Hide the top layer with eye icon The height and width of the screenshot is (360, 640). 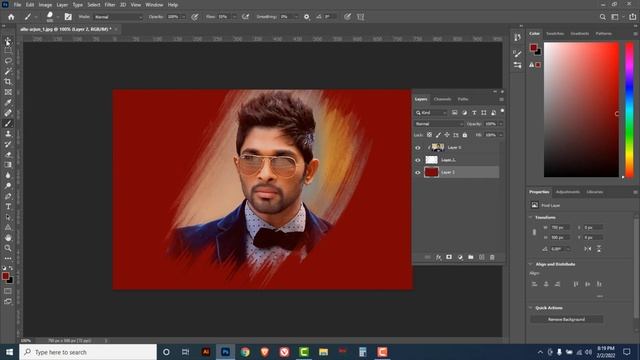(418, 148)
